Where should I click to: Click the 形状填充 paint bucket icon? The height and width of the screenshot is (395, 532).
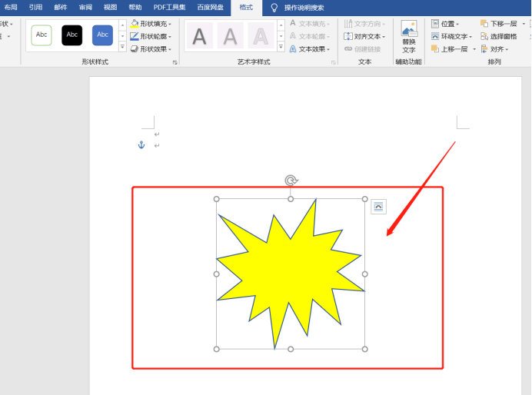coord(135,23)
